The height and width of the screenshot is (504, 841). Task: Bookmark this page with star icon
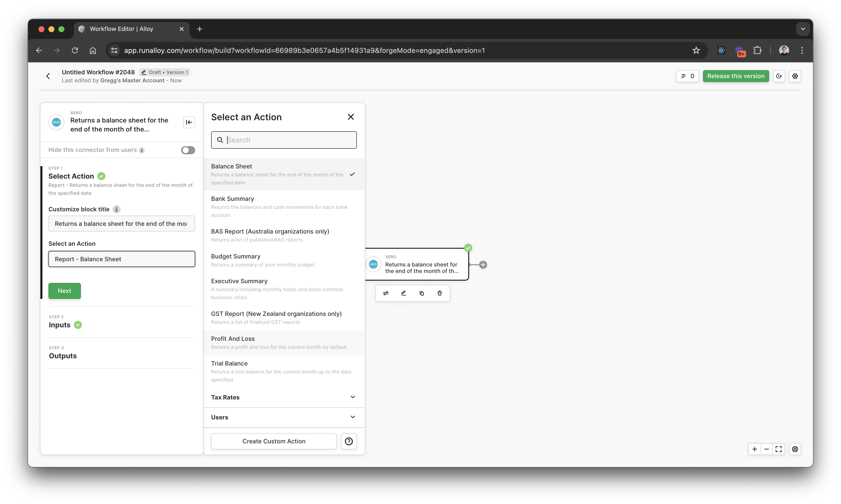click(x=696, y=50)
